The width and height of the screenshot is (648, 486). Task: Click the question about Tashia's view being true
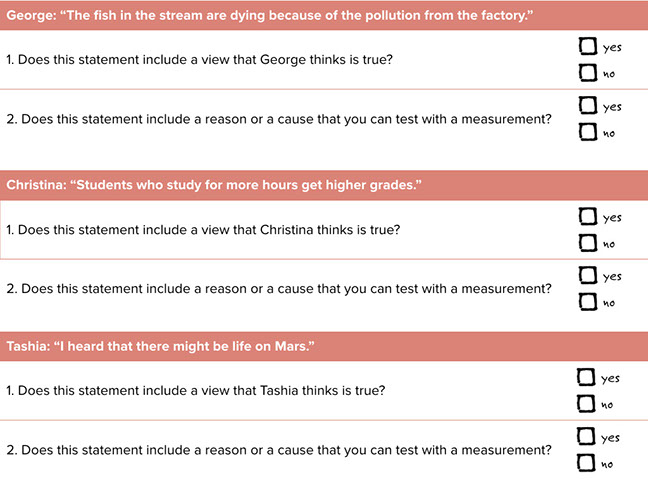(x=195, y=390)
